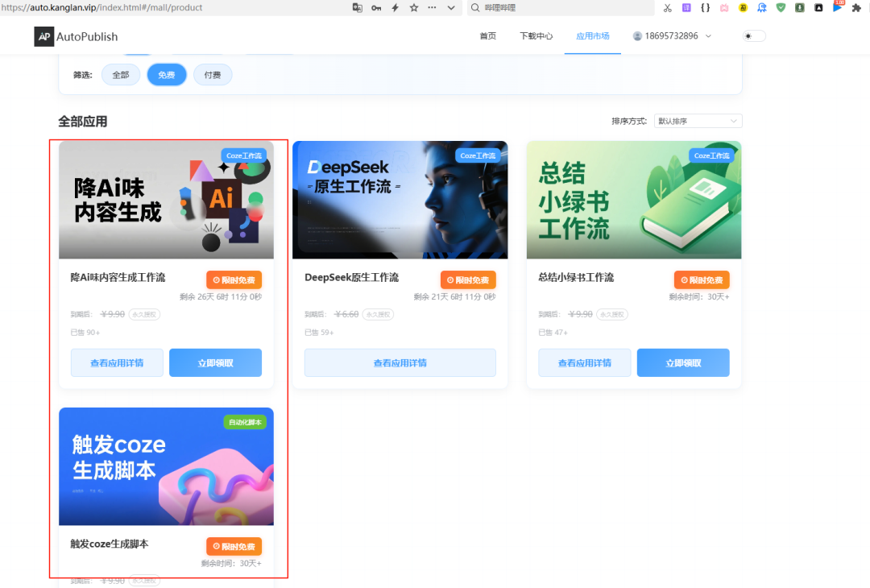Screen dimensions: 870x588
Task: Open the 默认排序 sort dropdown
Action: (698, 121)
